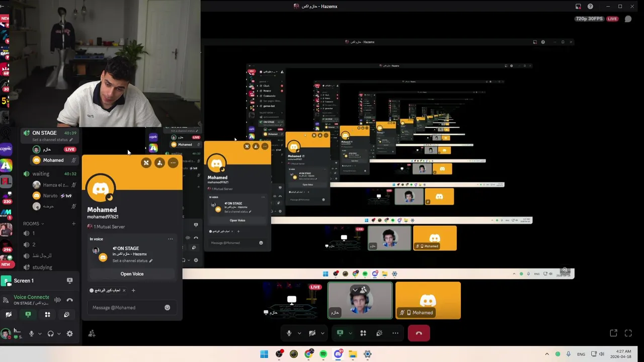Open Spotify from the taskbar

tap(323, 354)
